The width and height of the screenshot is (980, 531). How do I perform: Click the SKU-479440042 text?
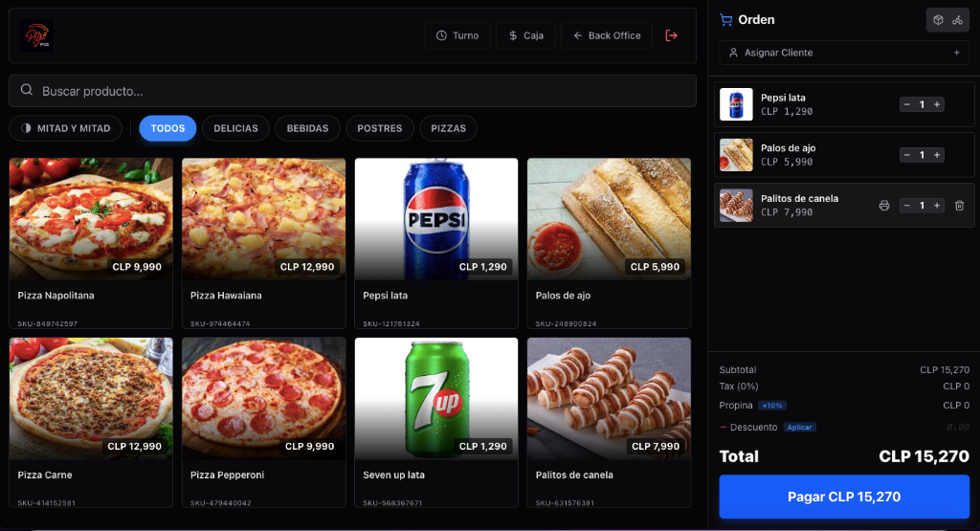coord(221,503)
